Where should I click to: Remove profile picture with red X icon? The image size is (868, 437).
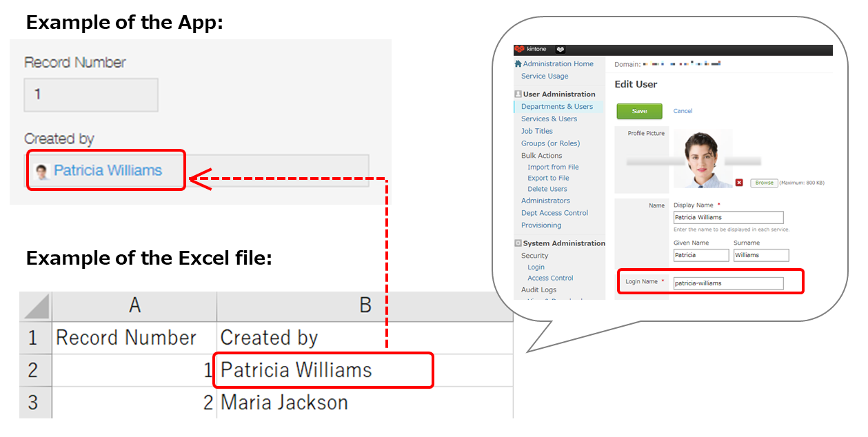tap(739, 183)
